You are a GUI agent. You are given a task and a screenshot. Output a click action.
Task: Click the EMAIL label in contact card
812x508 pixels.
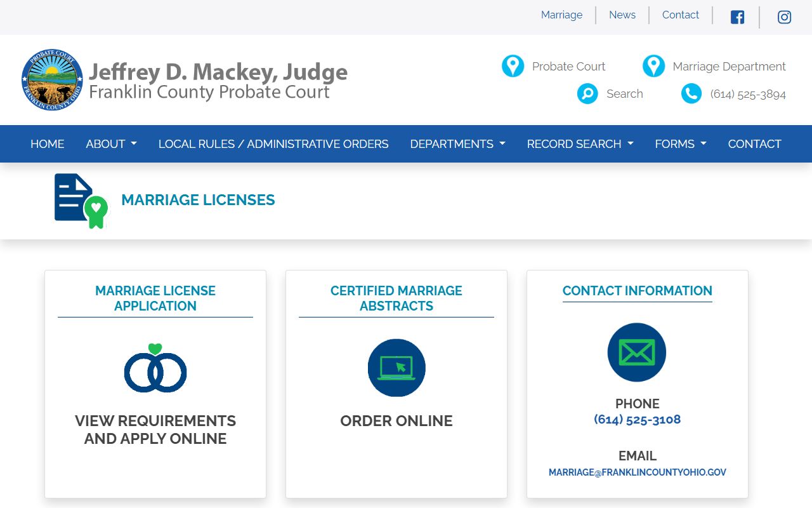637,456
